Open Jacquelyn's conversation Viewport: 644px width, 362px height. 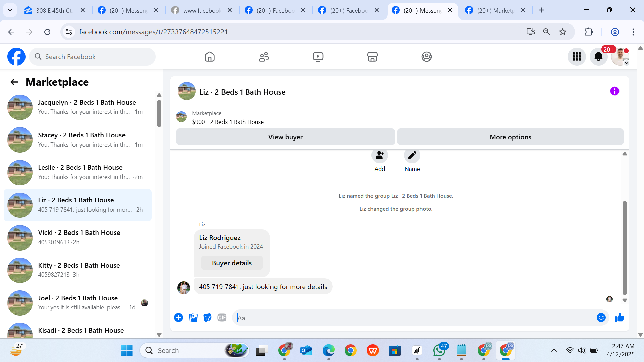coord(78,107)
